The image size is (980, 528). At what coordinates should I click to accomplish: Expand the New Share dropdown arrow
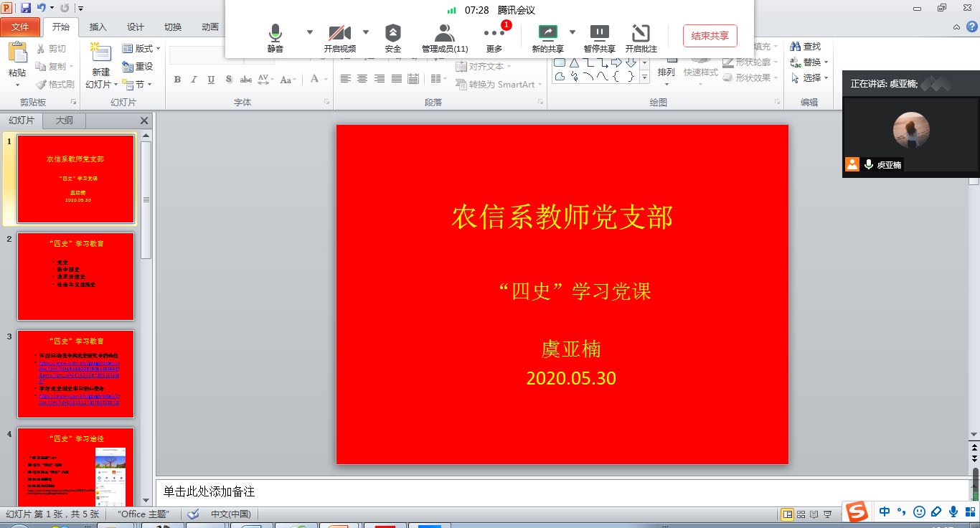pyautogui.click(x=573, y=32)
